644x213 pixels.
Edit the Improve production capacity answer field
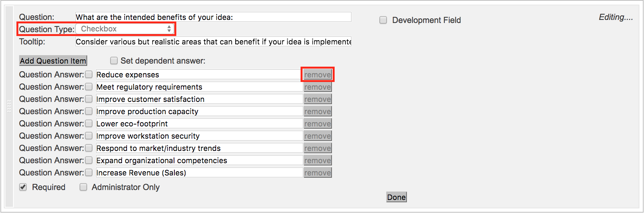point(199,111)
